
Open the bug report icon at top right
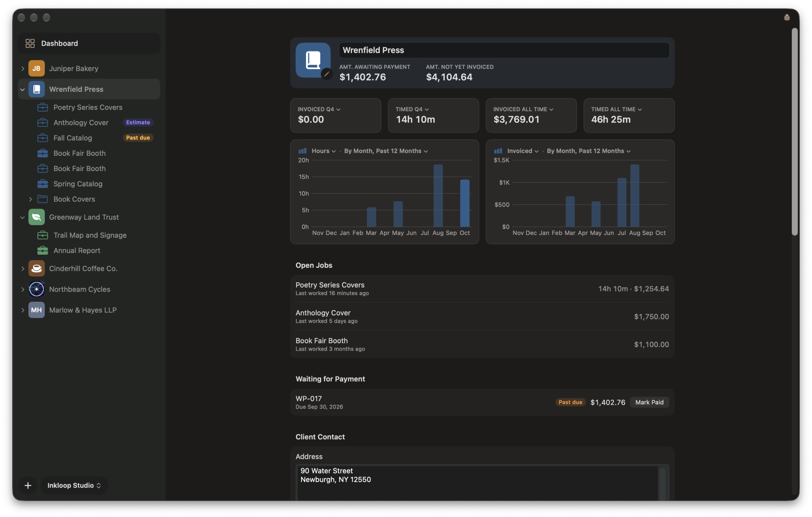pyautogui.click(x=787, y=17)
